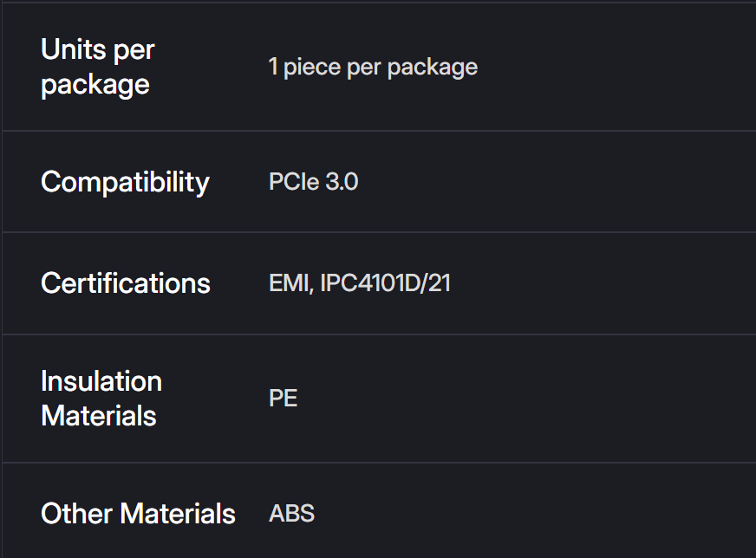
Task: Select the PE insulation value
Action: point(283,399)
